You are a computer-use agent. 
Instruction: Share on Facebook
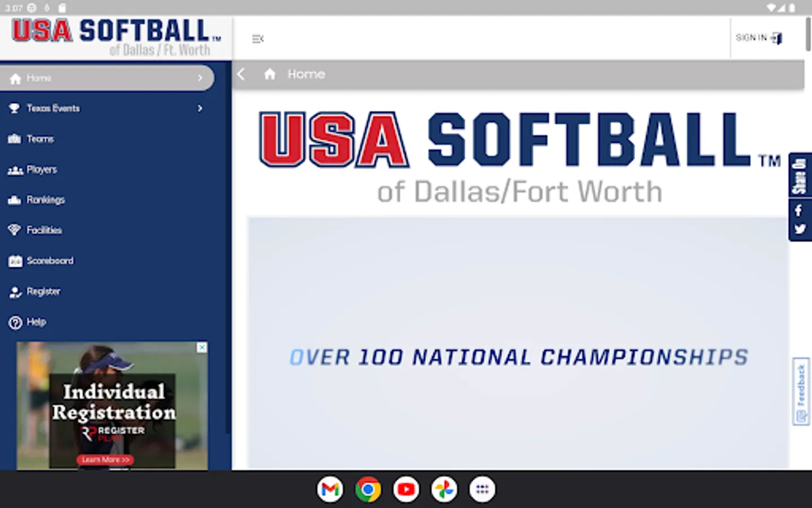799,211
